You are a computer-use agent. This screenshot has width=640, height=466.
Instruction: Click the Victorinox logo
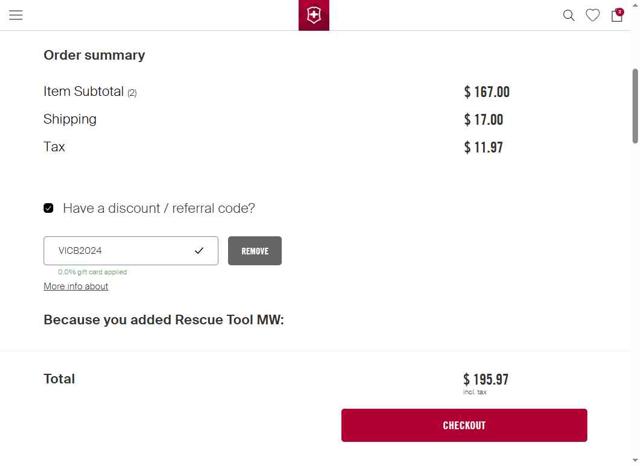click(313, 15)
